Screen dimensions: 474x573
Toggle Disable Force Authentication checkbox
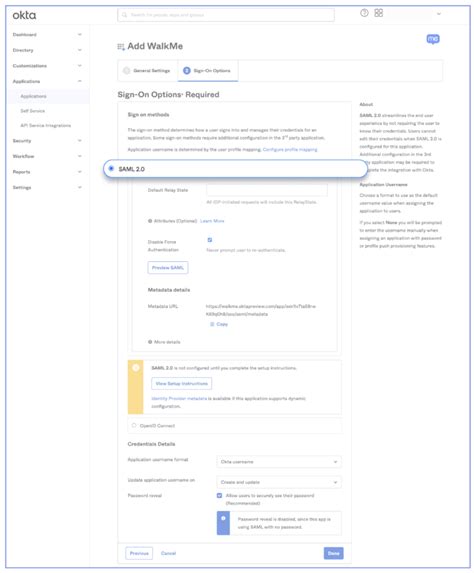210,240
